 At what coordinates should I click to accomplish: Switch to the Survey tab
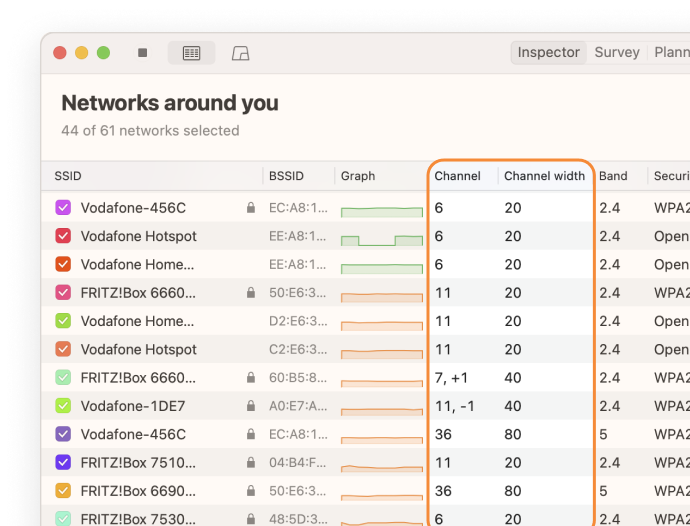coord(617,52)
